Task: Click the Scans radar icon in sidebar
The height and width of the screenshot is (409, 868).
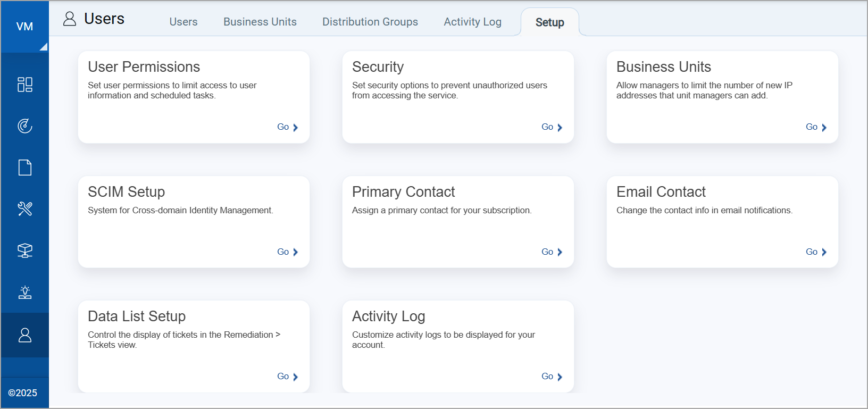Action: click(25, 126)
